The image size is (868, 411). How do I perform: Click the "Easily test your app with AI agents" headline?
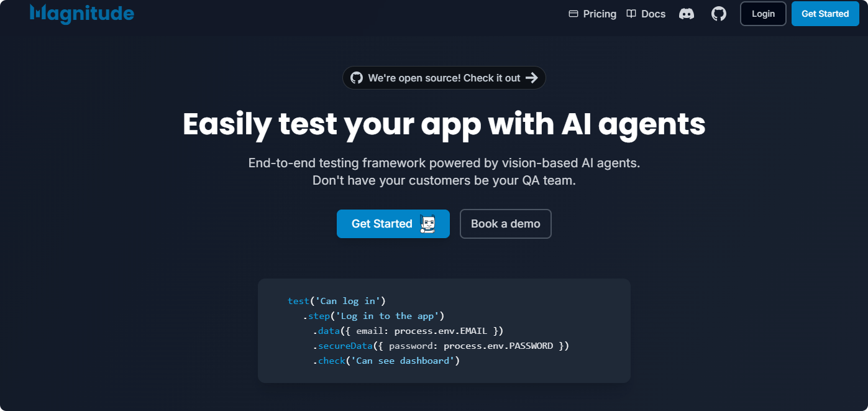click(x=444, y=124)
